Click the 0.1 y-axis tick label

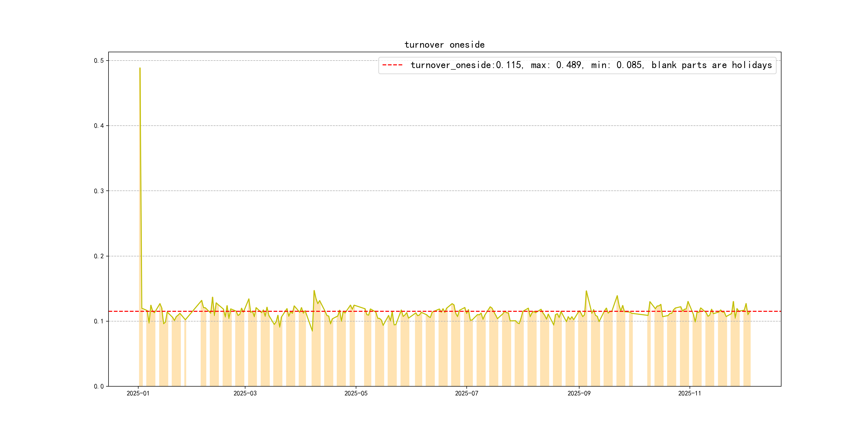[x=99, y=321]
